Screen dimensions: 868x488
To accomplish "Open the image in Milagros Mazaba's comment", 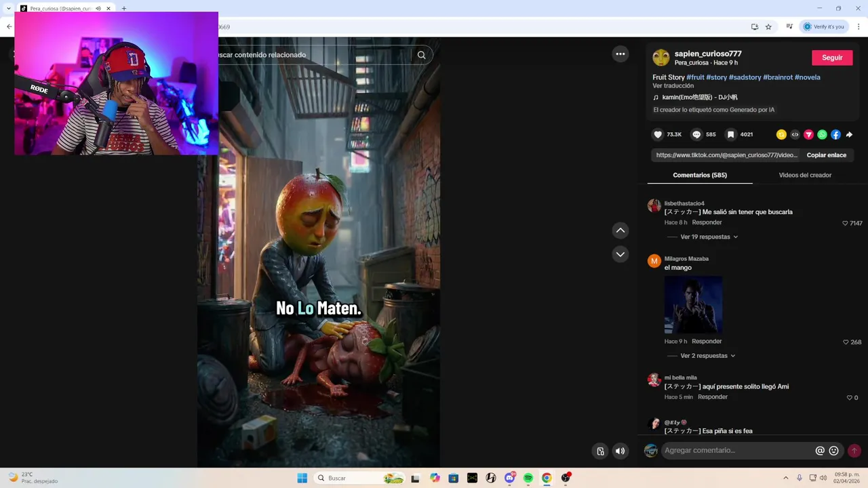I will 693,304.
